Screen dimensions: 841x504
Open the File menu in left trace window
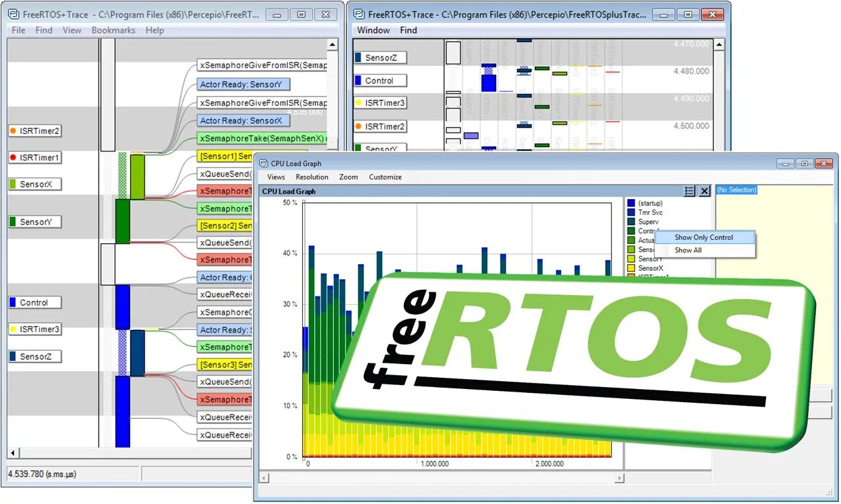[x=18, y=30]
